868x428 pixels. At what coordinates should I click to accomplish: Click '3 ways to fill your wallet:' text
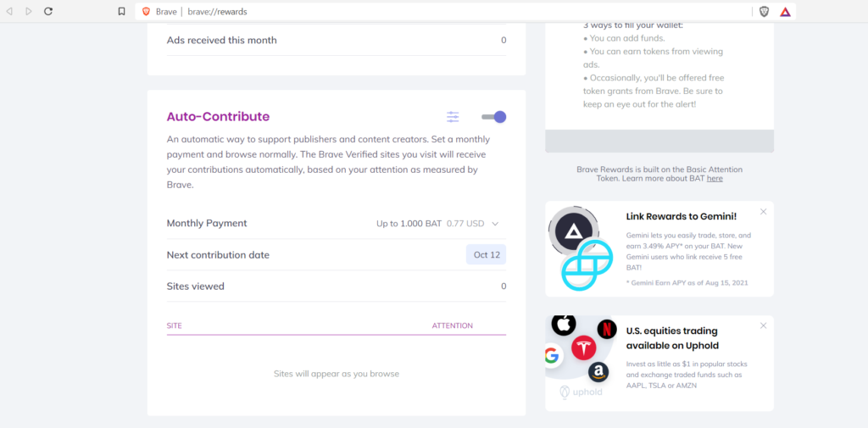632,25
